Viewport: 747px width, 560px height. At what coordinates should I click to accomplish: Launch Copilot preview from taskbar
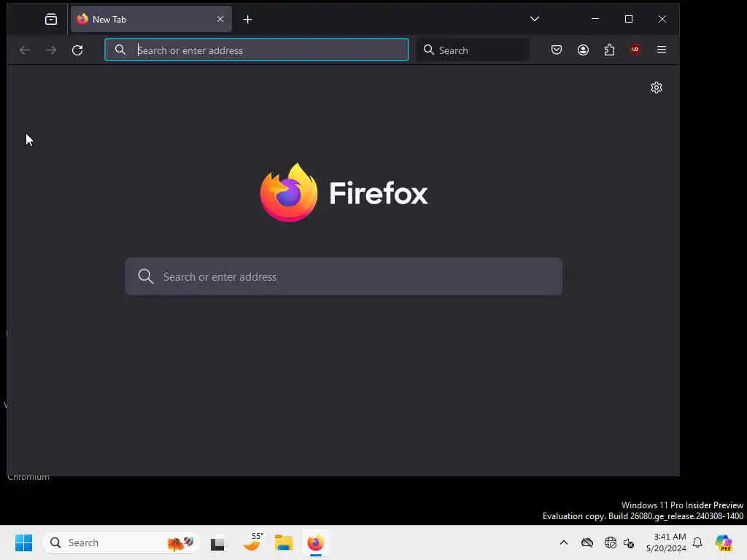click(x=724, y=542)
